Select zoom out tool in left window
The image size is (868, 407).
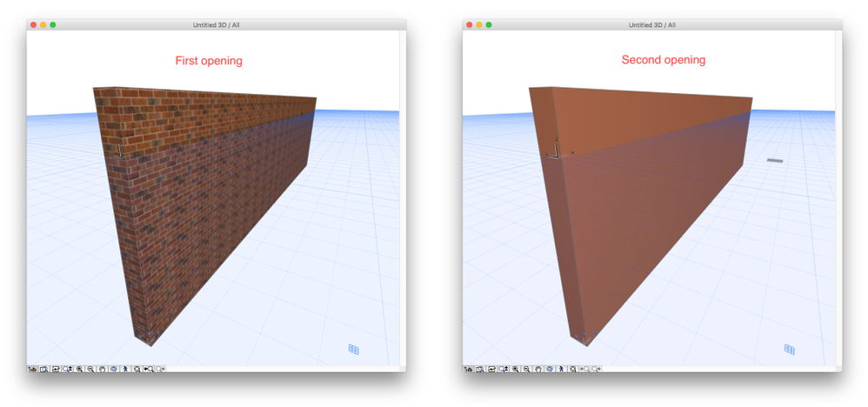coord(90,369)
